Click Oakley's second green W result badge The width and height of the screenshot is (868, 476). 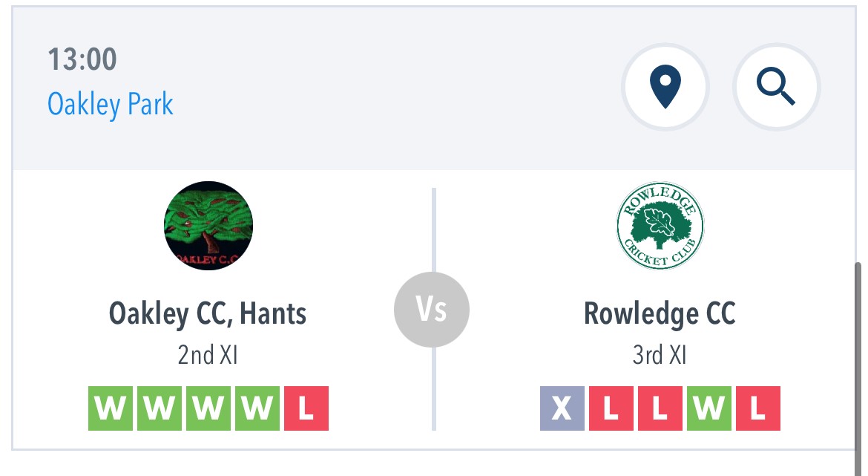point(160,408)
